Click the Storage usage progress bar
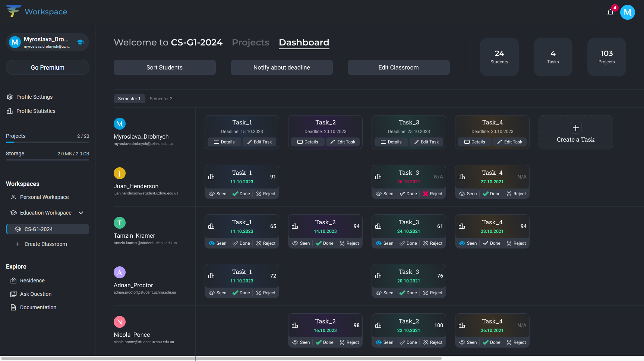The height and width of the screenshot is (361, 644). click(47, 160)
